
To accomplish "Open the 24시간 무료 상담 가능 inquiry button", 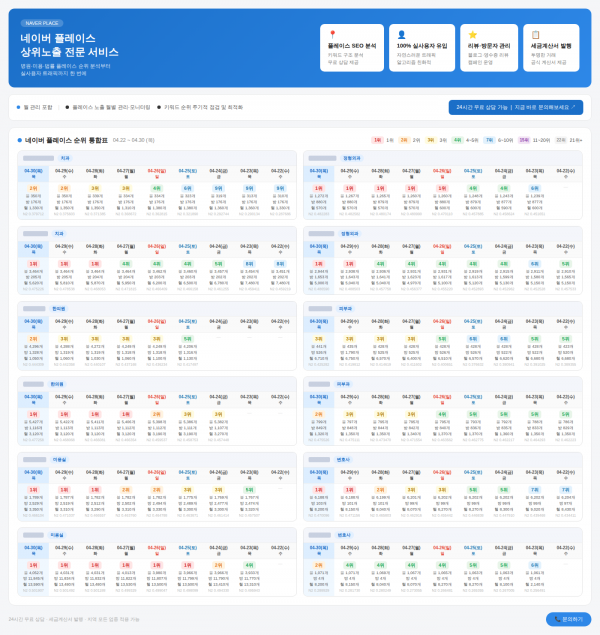I will pyautogui.click(x=512, y=106).
